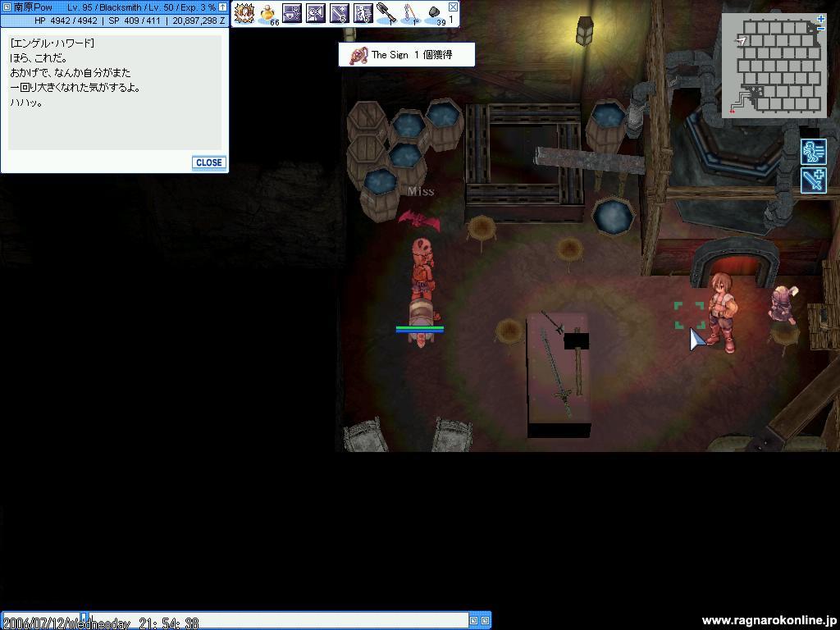Click the red bat monster near Miss text
The width and height of the screenshot is (840, 630).
coord(419,221)
